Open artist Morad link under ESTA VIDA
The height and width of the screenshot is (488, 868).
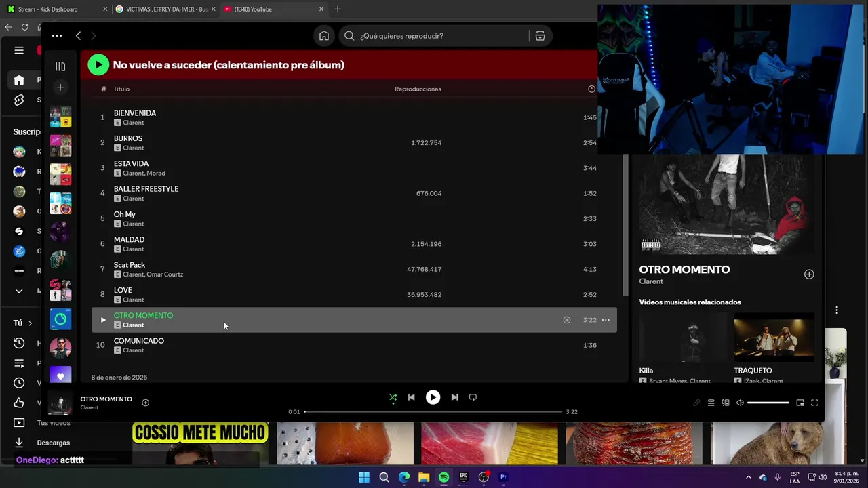(156, 173)
